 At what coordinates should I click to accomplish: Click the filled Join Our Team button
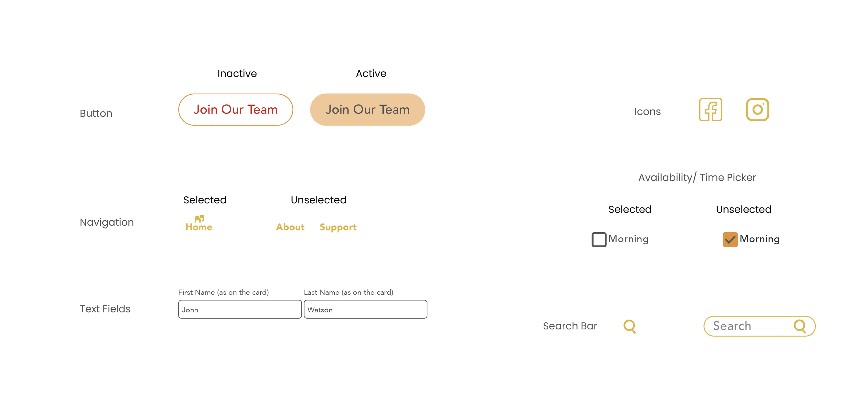point(367,110)
